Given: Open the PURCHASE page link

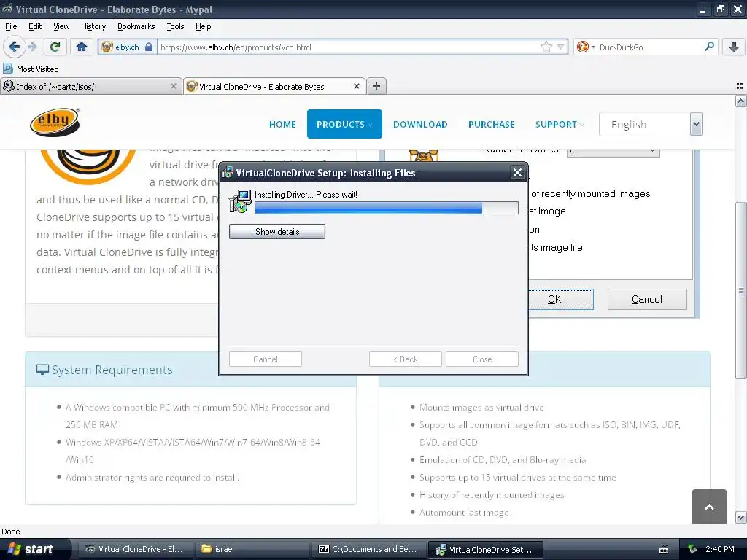Looking at the screenshot, I should [x=491, y=124].
